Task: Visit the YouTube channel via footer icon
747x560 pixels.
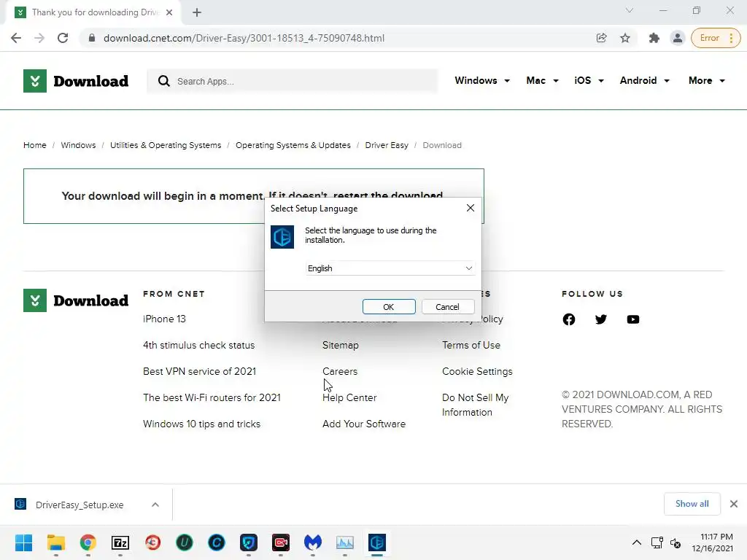Action: pos(632,319)
